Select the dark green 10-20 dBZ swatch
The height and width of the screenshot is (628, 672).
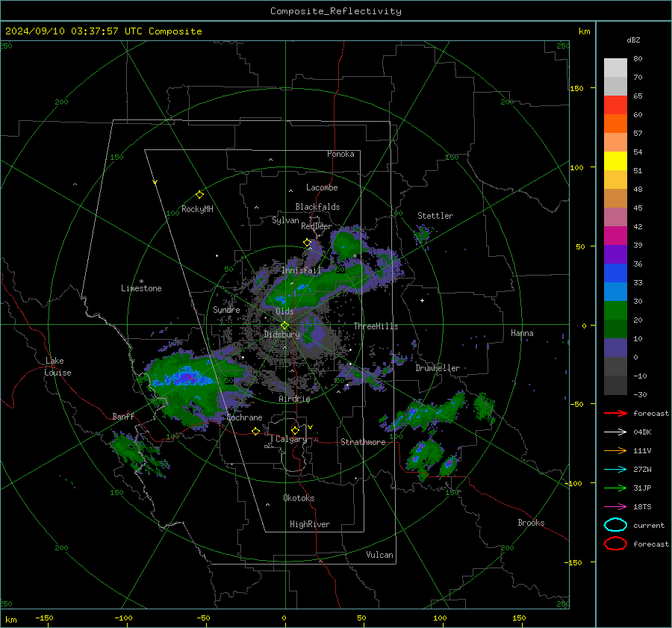tap(615, 329)
